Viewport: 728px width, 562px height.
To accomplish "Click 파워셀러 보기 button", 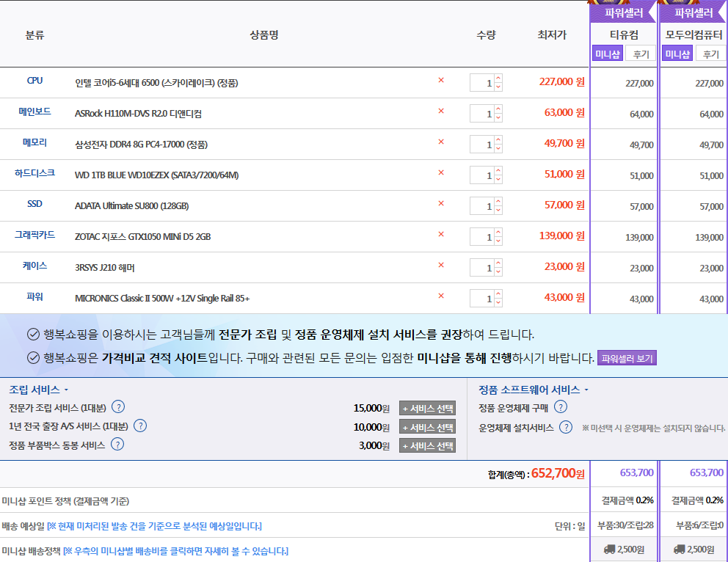I will pos(626,358).
